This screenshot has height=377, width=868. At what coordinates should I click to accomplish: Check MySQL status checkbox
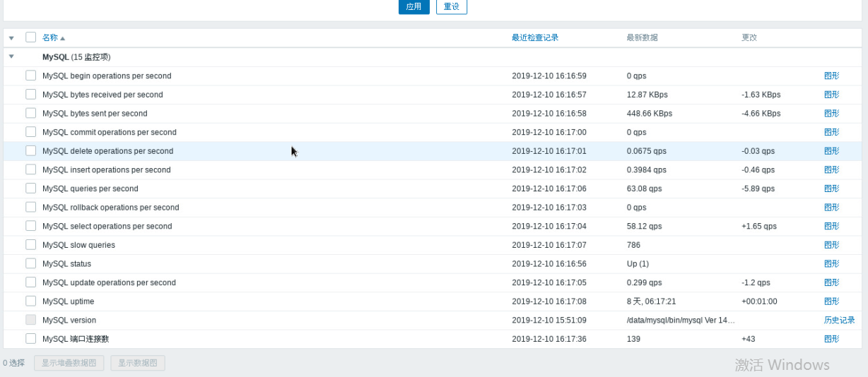coord(30,263)
